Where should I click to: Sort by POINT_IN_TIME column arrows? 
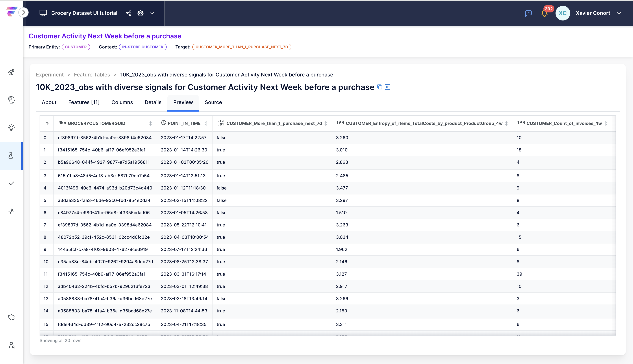(x=206, y=123)
